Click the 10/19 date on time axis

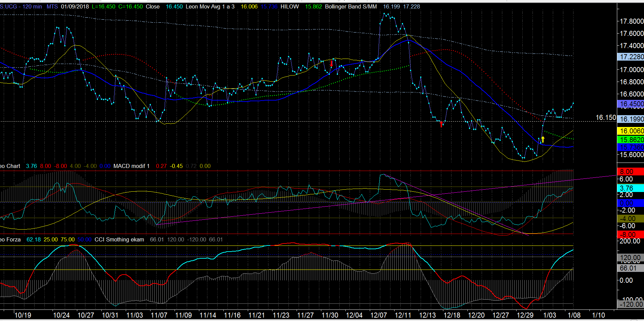click(23, 315)
